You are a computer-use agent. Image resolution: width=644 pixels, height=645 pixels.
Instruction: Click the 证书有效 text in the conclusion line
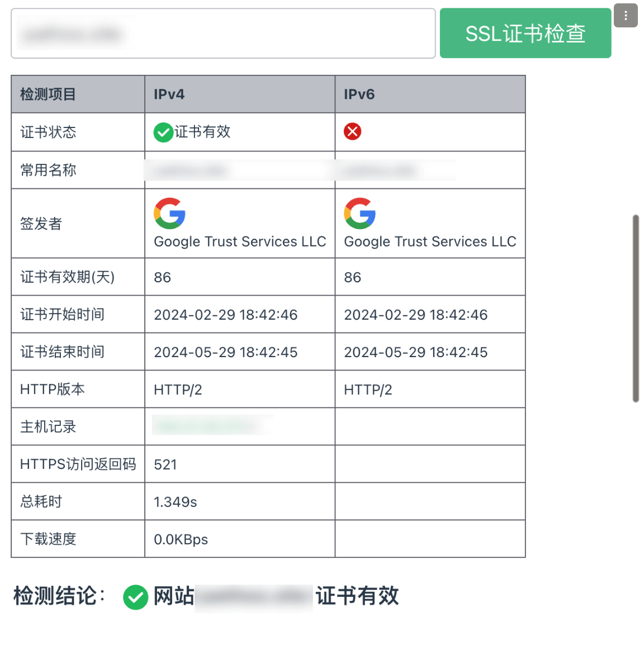pos(357,596)
